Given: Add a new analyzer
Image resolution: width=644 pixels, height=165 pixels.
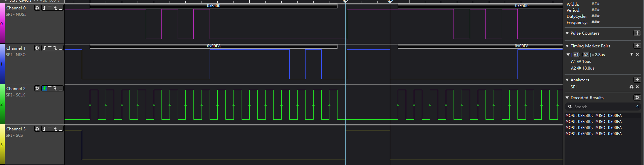Looking at the screenshot, I should pos(637,80).
